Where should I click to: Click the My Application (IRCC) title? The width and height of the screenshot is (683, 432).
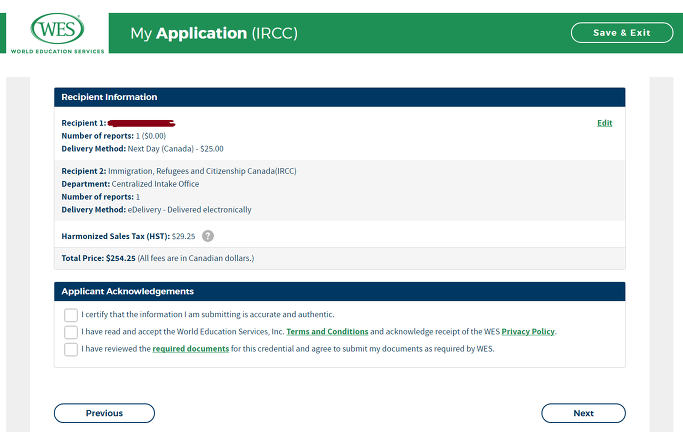click(214, 34)
